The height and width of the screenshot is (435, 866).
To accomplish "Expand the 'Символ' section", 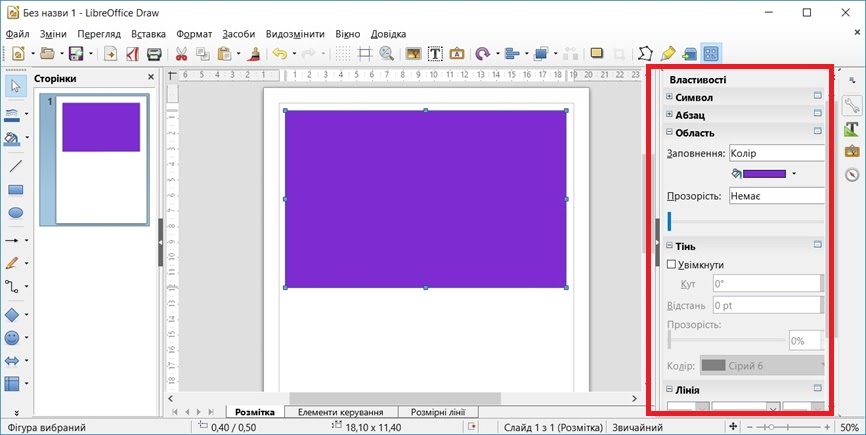I will (x=670, y=97).
